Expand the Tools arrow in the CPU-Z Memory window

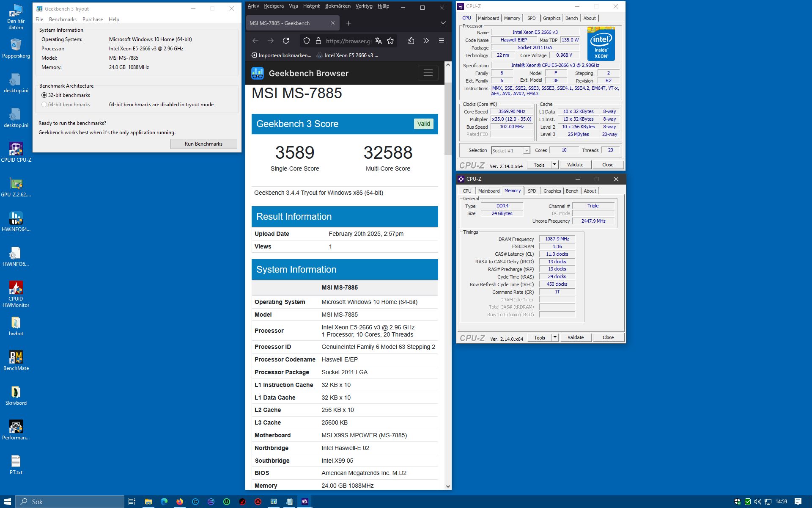pyautogui.click(x=555, y=337)
